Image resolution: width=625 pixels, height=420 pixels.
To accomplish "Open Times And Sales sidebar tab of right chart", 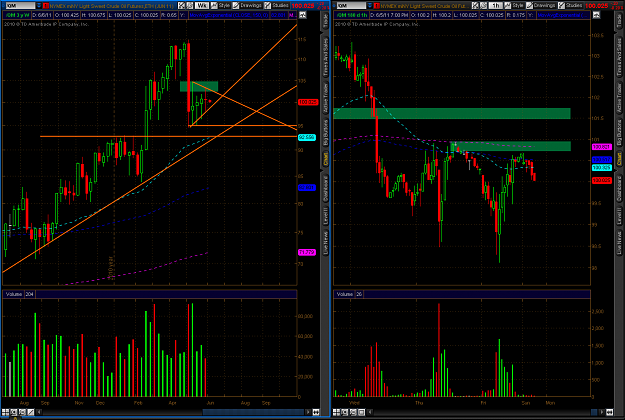I will [619, 57].
